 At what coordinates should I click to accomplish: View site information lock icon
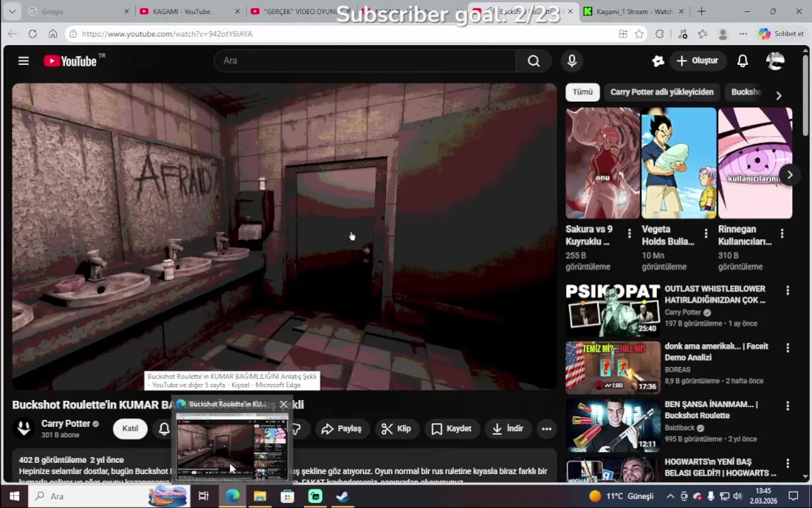click(73, 34)
